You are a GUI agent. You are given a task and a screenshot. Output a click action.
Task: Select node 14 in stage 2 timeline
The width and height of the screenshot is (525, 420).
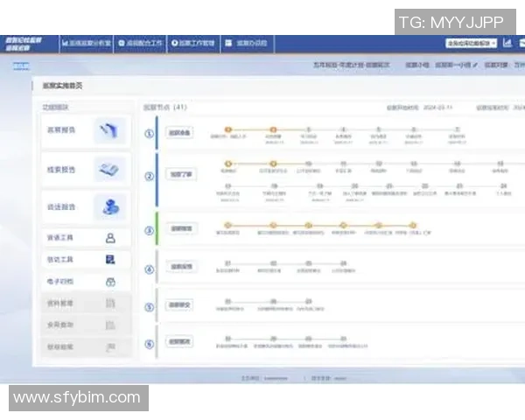(457, 164)
